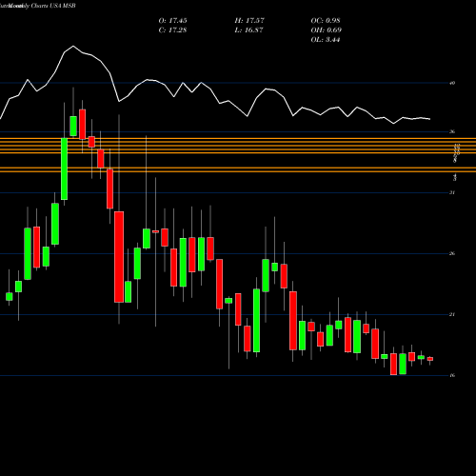Click the Charts USA MSB chart title
The width and height of the screenshot is (476, 476).
coord(53,6)
